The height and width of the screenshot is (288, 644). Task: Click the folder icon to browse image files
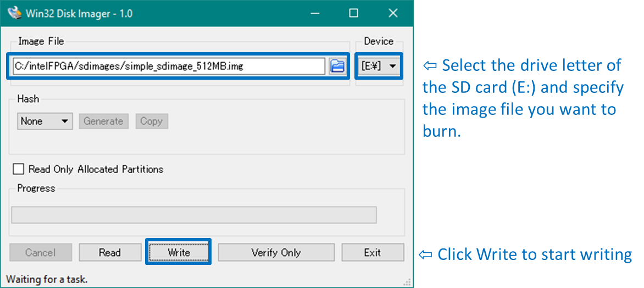[x=337, y=67]
